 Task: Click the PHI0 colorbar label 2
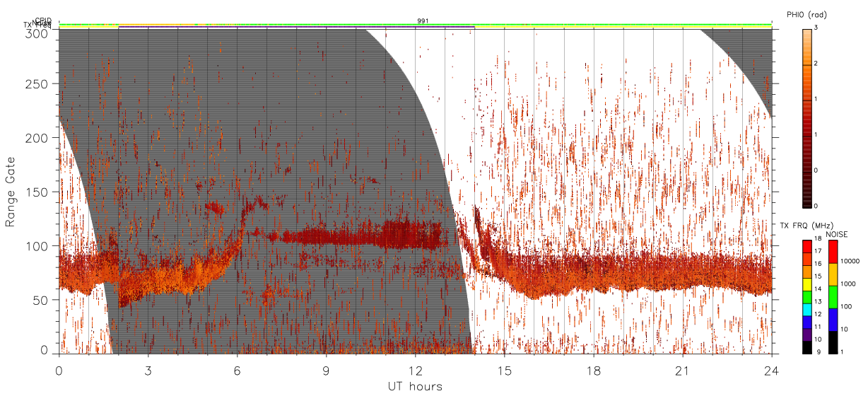816,64
